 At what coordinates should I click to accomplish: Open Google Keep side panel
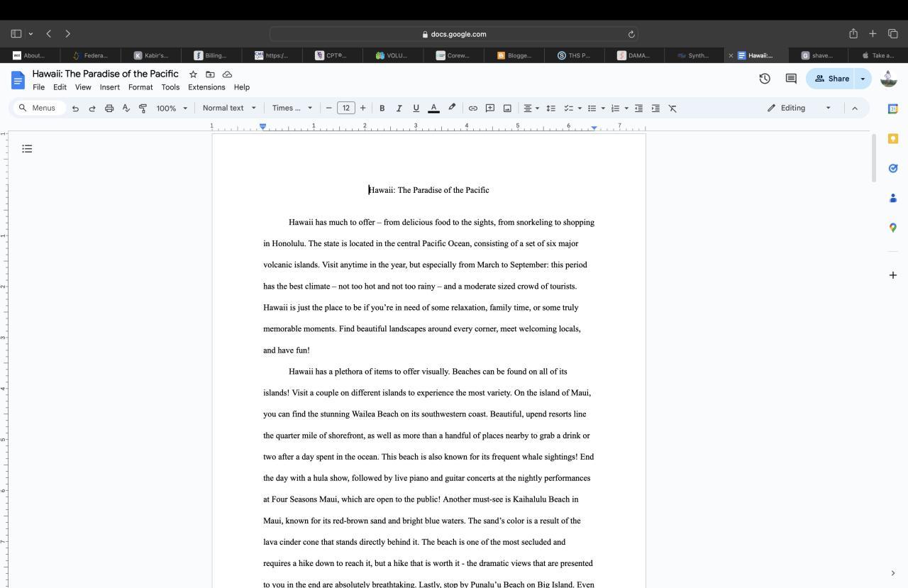click(x=893, y=138)
